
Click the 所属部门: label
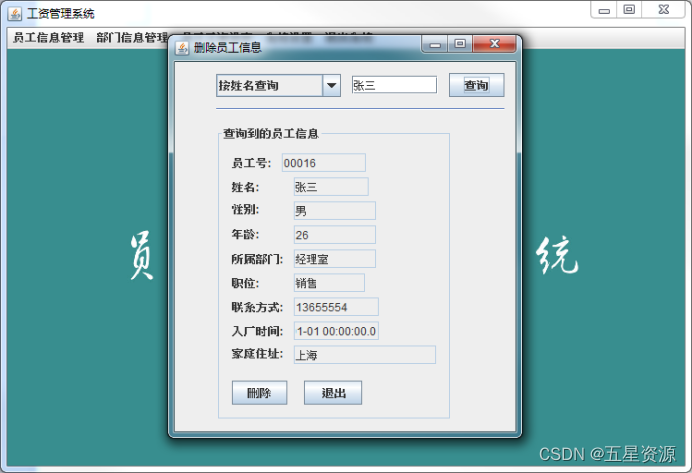(257, 259)
